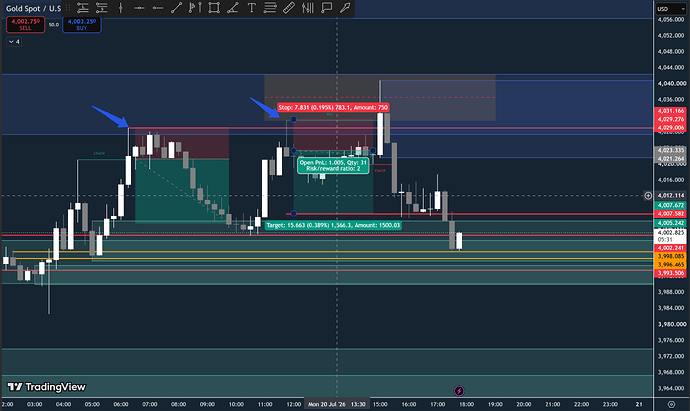Viewport: 690px width, 411px height.
Task: Activate the text annotation tool
Action: (x=251, y=7)
